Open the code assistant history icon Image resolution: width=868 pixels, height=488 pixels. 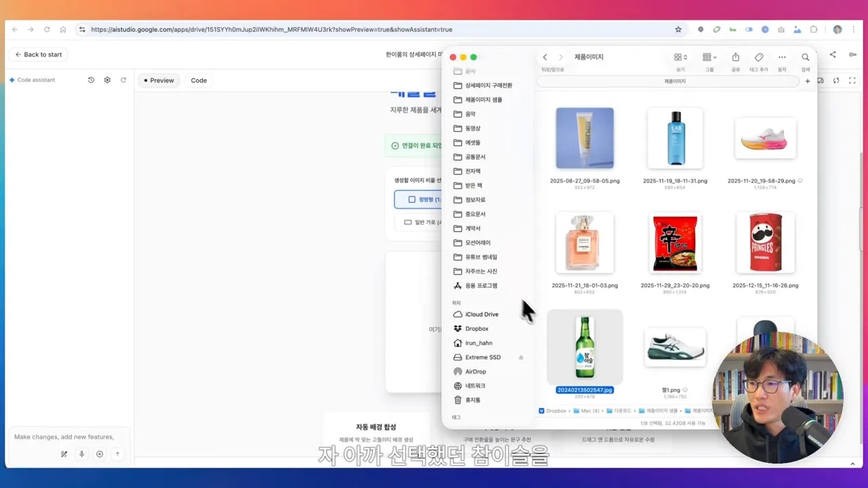[91, 80]
